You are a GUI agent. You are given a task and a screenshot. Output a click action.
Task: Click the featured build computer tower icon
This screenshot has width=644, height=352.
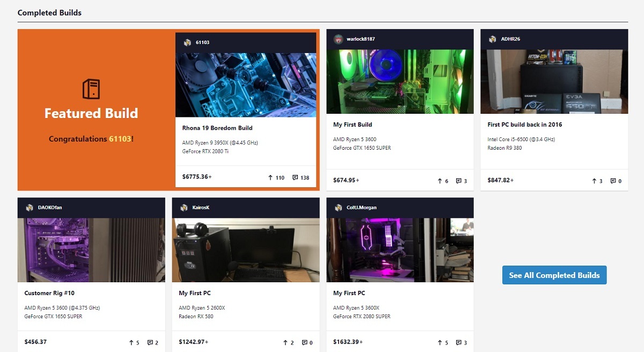coord(91,89)
